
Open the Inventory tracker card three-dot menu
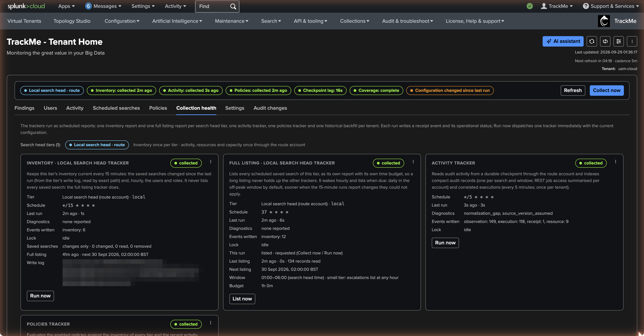tap(211, 162)
